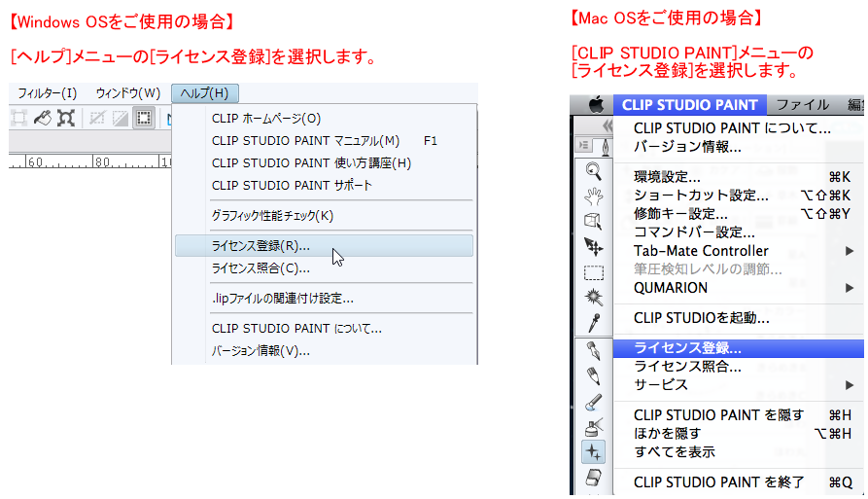Select the Brush tool
868x499 pixels.
[594, 402]
